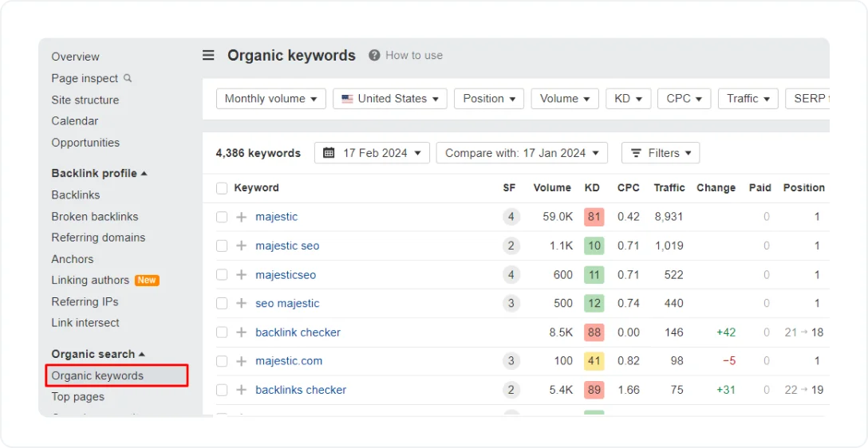Click the SF badge 2 in majestic seo row
868x448 pixels.
point(511,246)
